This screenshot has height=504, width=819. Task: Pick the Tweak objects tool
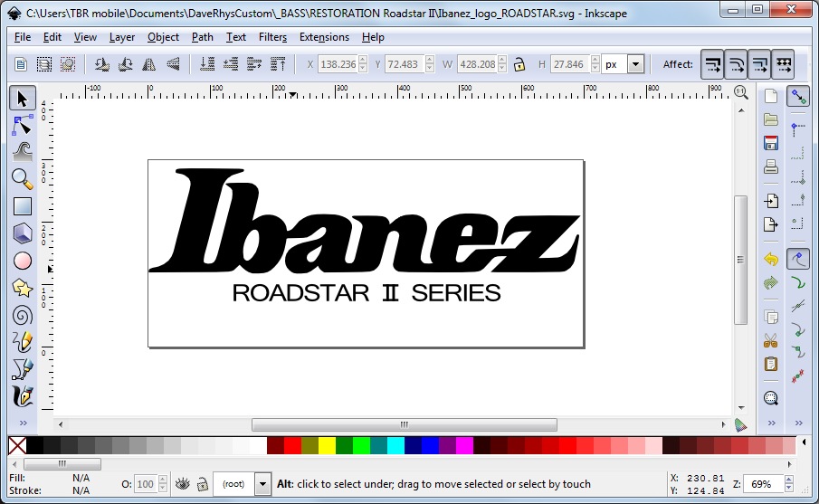click(22, 151)
